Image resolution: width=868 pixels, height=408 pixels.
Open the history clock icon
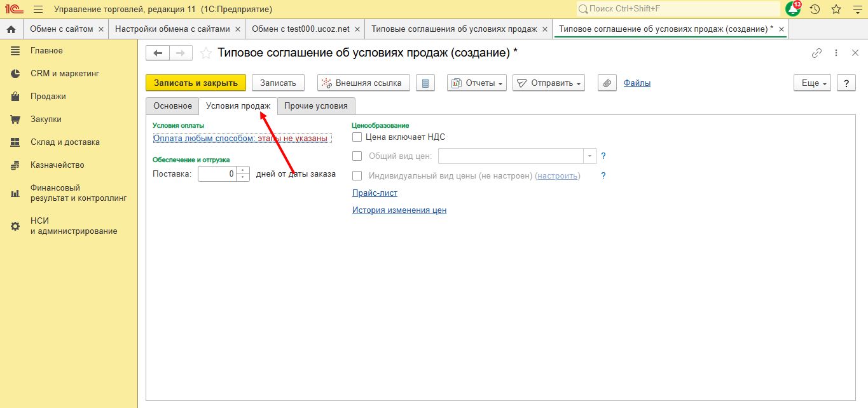[815, 9]
